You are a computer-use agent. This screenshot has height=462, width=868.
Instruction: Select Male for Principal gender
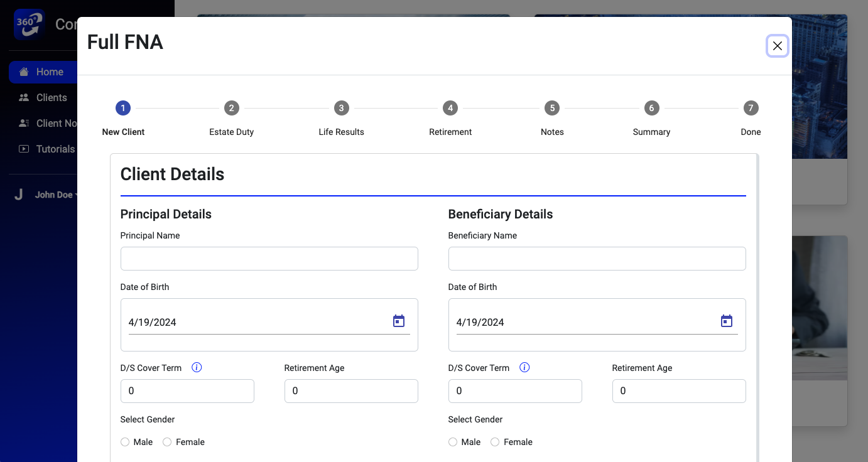tap(125, 442)
